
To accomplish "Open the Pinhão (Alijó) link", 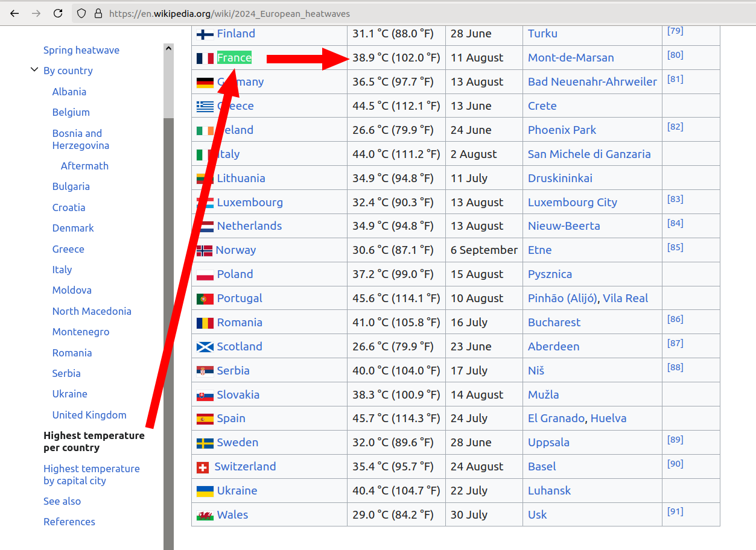I will [562, 299].
